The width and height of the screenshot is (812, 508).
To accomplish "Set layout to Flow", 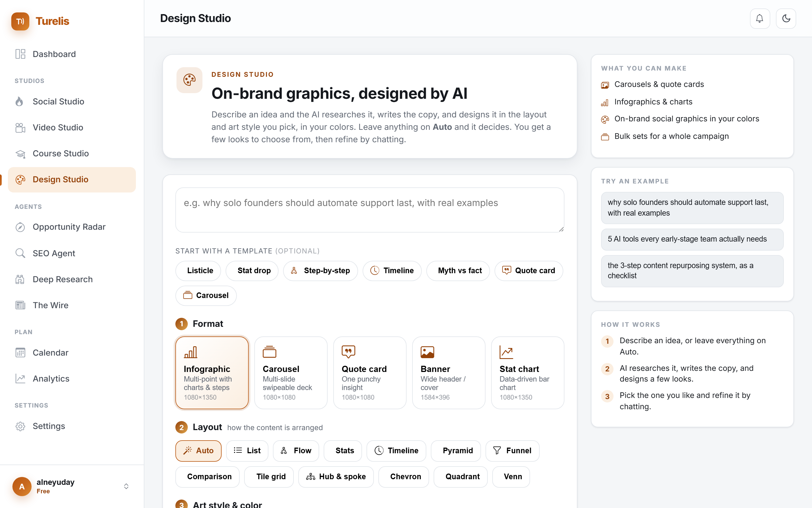I will coord(296,451).
